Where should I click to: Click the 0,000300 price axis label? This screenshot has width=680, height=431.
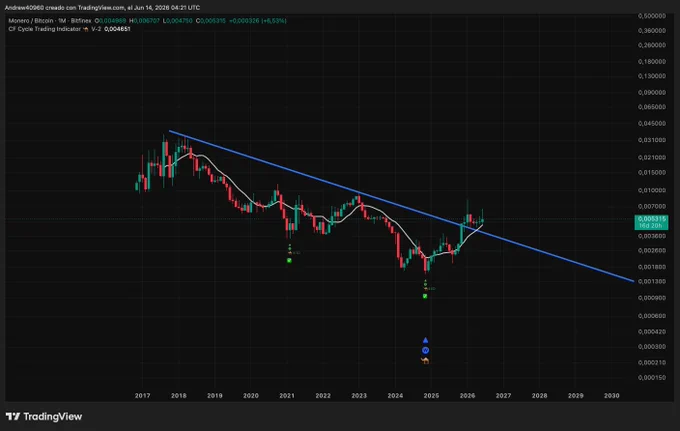[x=652, y=347]
